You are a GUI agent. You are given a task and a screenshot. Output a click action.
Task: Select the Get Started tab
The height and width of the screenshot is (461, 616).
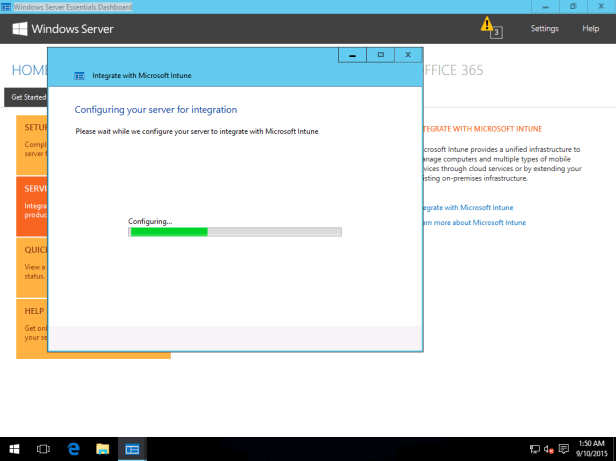(x=26, y=97)
